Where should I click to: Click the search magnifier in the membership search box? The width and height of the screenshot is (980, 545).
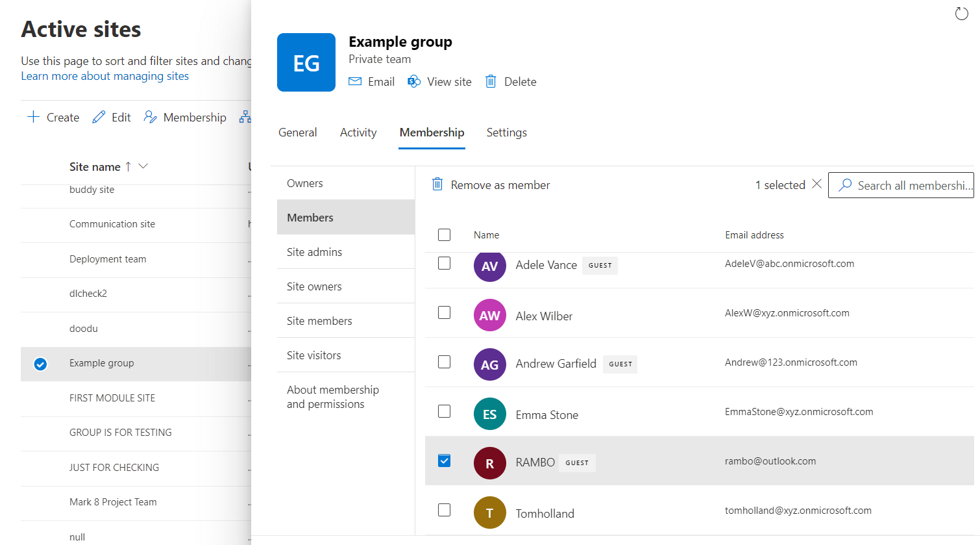[845, 185]
